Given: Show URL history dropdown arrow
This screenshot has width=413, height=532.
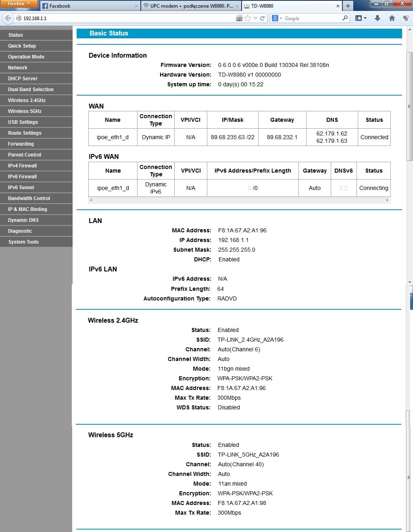Looking at the screenshot, I should [255, 18].
